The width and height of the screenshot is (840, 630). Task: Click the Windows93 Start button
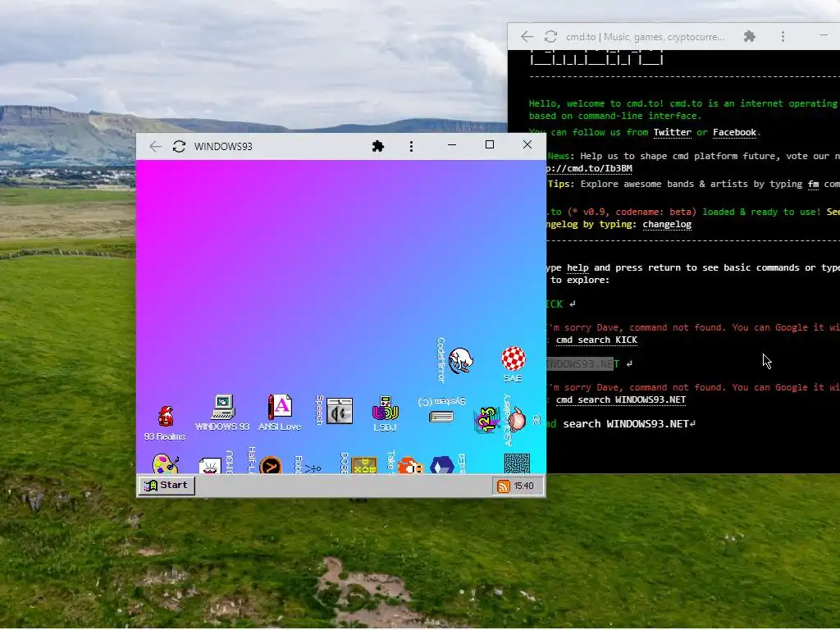point(167,486)
